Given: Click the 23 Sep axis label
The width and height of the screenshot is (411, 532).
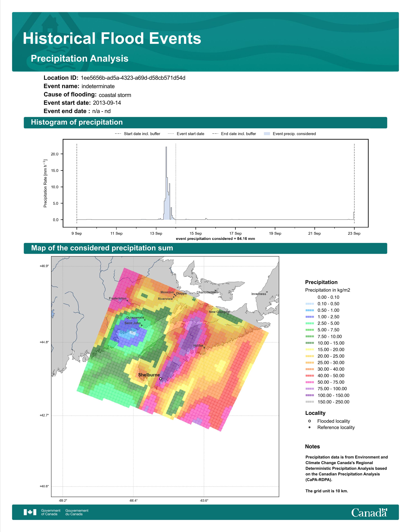Looking at the screenshot, I should (x=354, y=233).
